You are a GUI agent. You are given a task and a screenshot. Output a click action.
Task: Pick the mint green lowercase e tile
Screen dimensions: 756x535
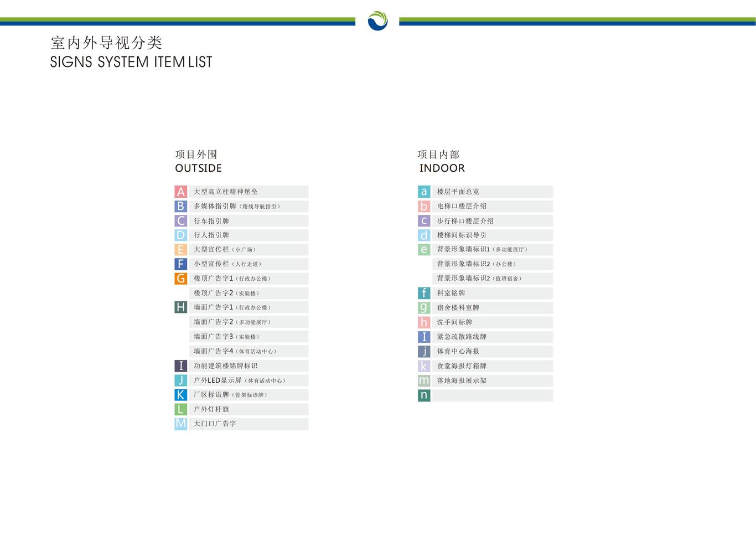[424, 249]
